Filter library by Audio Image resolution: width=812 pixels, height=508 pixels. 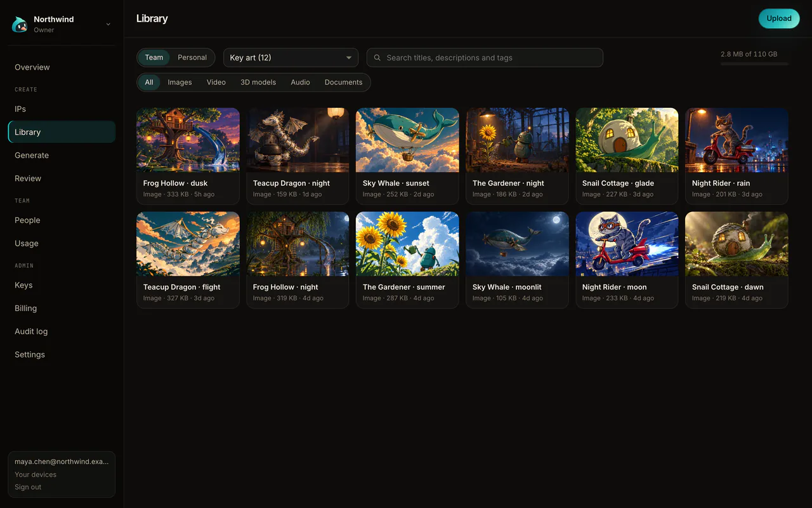pyautogui.click(x=300, y=83)
